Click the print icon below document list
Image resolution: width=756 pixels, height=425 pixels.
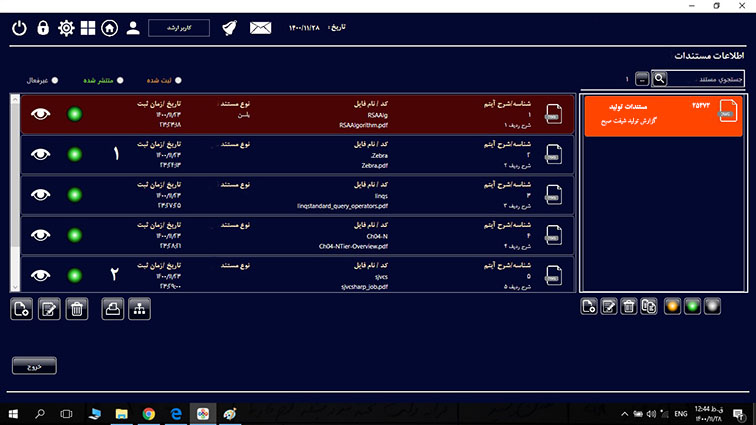click(x=114, y=309)
